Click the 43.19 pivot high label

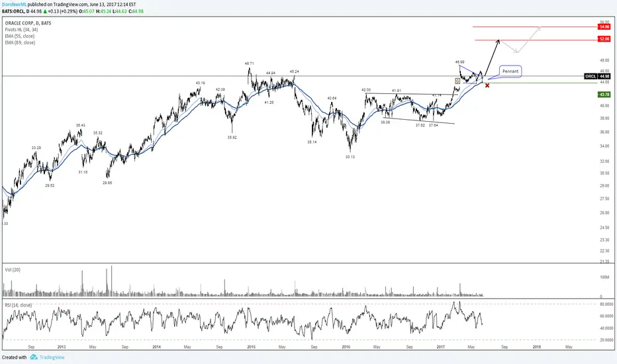click(201, 83)
